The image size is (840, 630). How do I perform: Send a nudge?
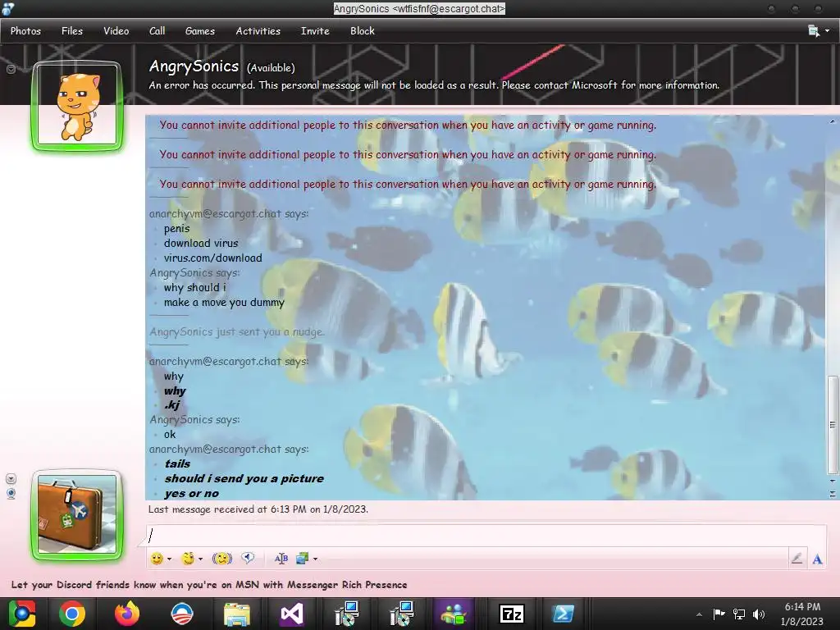tap(221, 559)
